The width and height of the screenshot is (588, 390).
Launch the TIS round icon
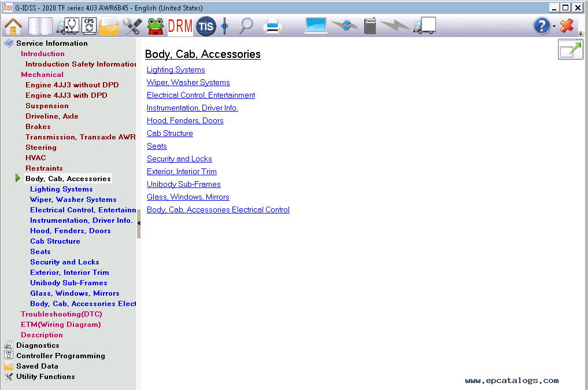click(x=206, y=26)
